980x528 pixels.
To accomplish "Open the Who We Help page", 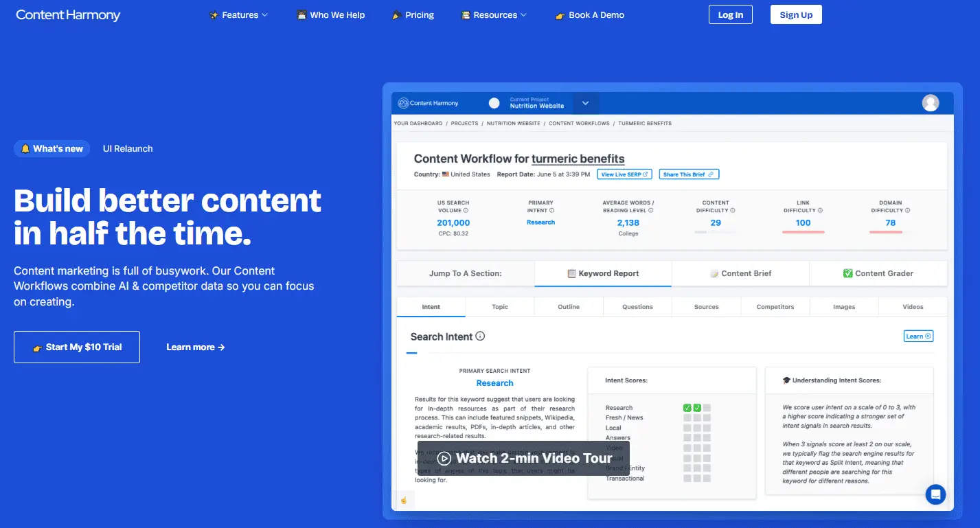I will click(x=330, y=14).
